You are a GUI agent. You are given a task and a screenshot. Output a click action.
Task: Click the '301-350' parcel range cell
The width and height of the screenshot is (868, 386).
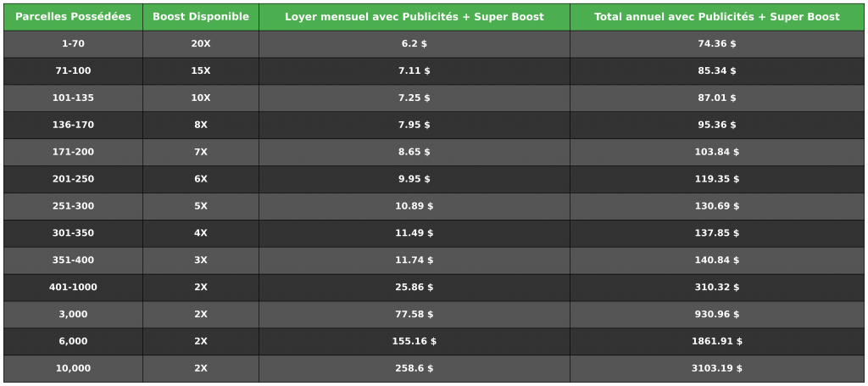(73, 233)
